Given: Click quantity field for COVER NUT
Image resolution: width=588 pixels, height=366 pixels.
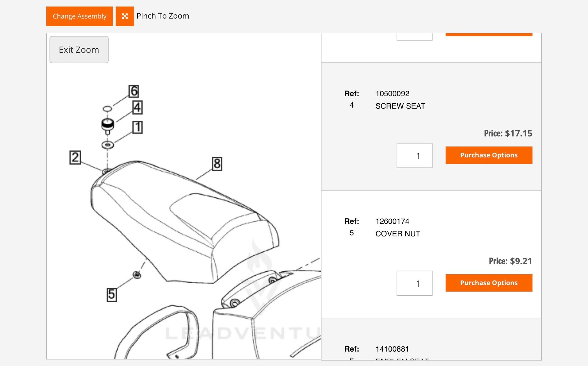Looking at the screenshot, I should click(414, 283).
